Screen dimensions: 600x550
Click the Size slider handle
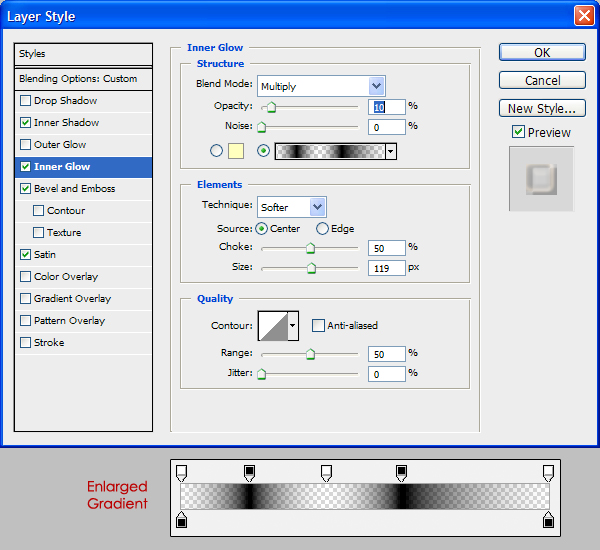click(311, 268)
